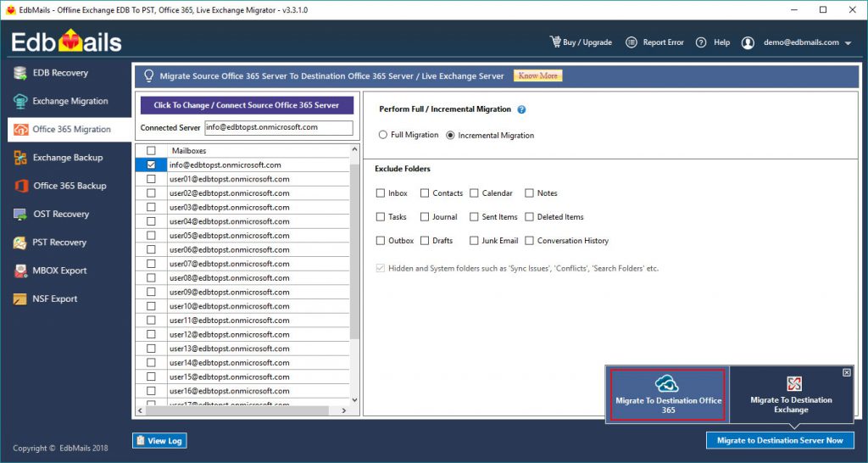Click the Exchange icon for Migrate To Destination Exchange
Viewport: 868px width, 463px height.
coord(793,383)
